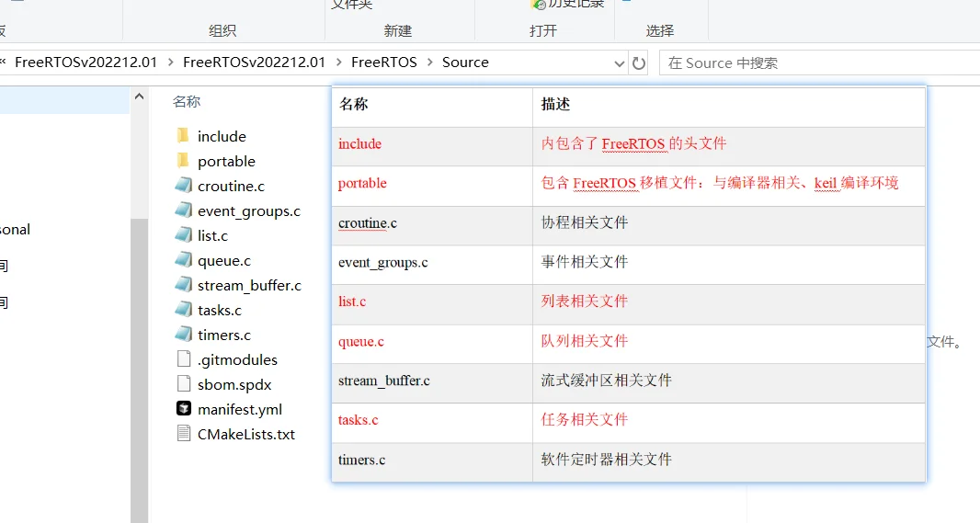Refresh the Source folder view
Viewport: 980px width, 523px height.
click(639, 63)
